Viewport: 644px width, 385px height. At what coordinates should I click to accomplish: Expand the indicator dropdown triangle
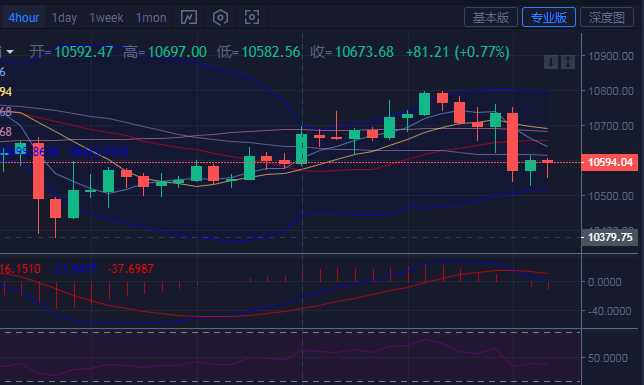coord(10,52)
